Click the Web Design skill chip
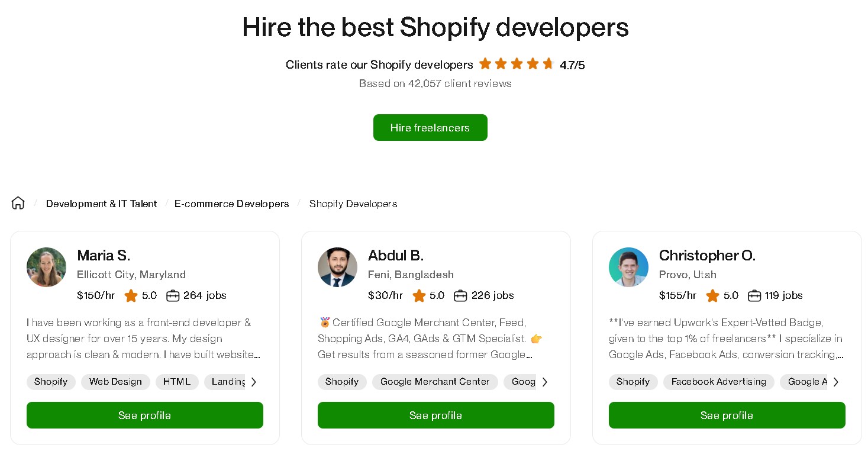Viewport: 868px width, 451px height. pos(115,382)
